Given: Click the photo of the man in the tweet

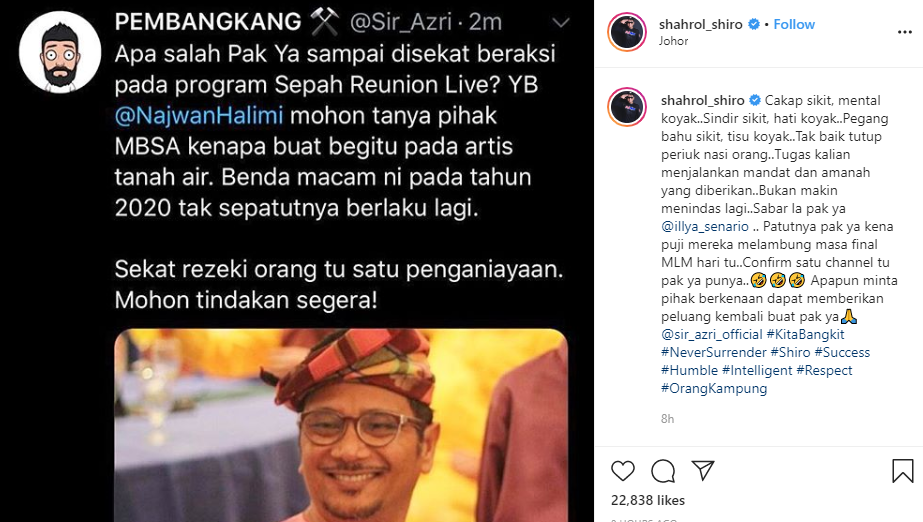Looking at the screenshot, I should tap(341, 425).
